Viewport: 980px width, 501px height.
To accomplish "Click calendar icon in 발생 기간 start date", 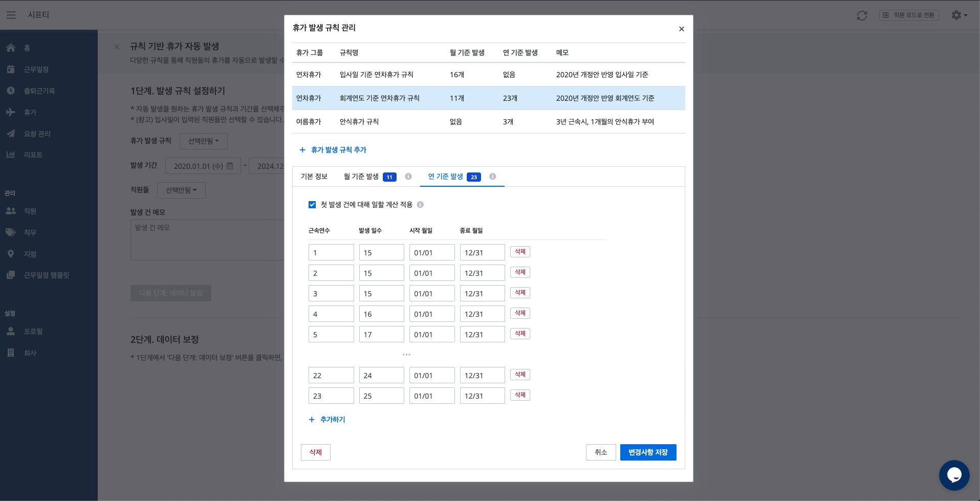I will click(x=230, y=166).
